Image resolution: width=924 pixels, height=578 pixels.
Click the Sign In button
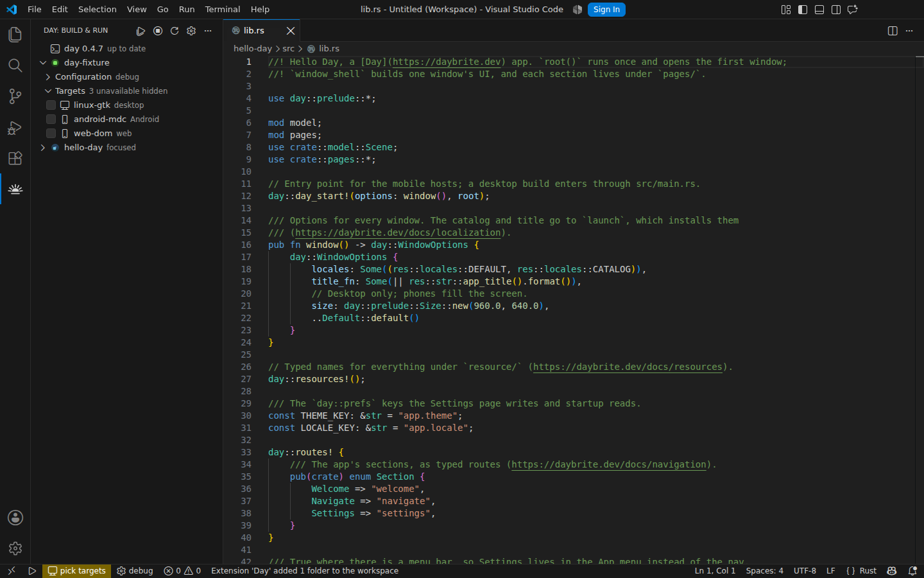(x=606, y=10)
